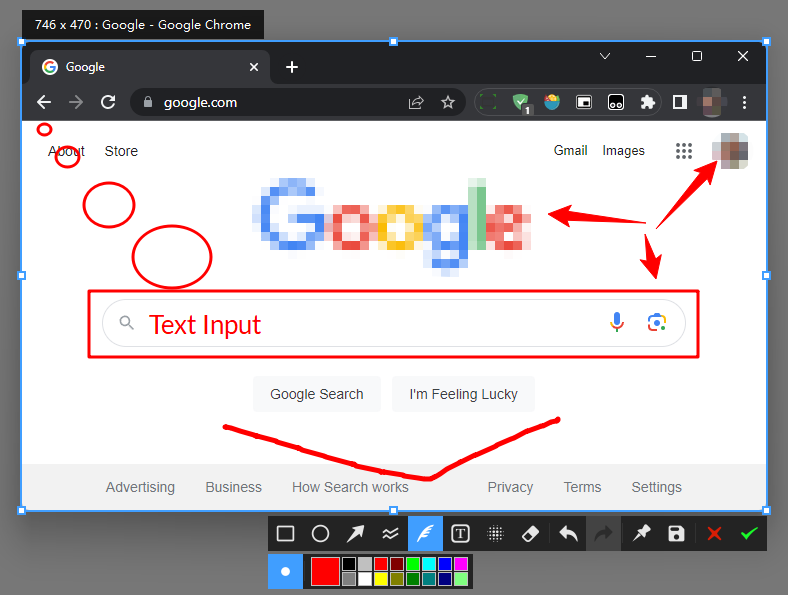
Task: Open the About link
Action: click(66, 151)
